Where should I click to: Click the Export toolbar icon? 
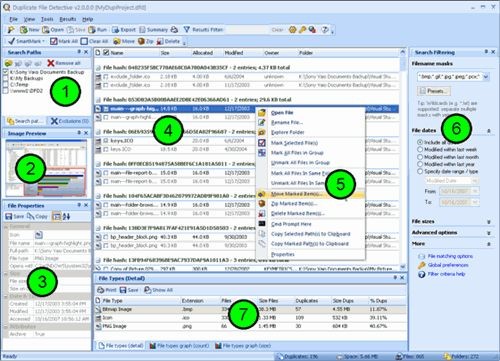[x=115, y=30]
